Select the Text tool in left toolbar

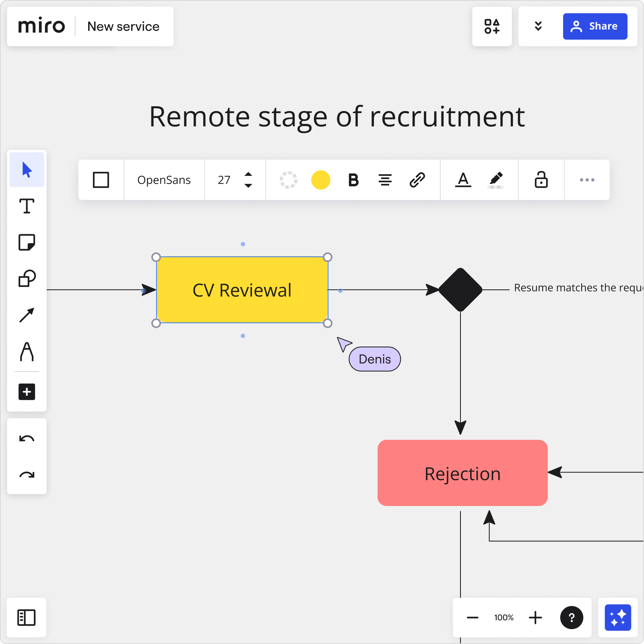tap(27, 206)
